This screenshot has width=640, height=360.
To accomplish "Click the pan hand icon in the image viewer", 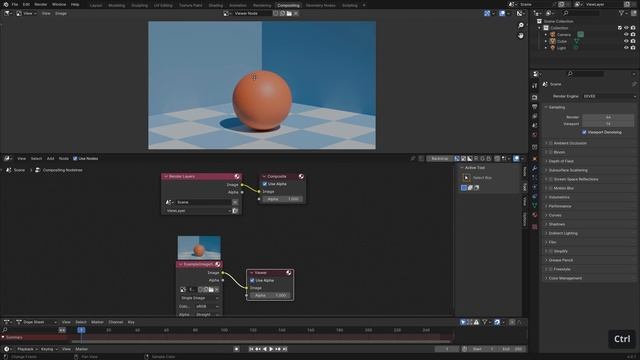I will click(x=521, y=36).
